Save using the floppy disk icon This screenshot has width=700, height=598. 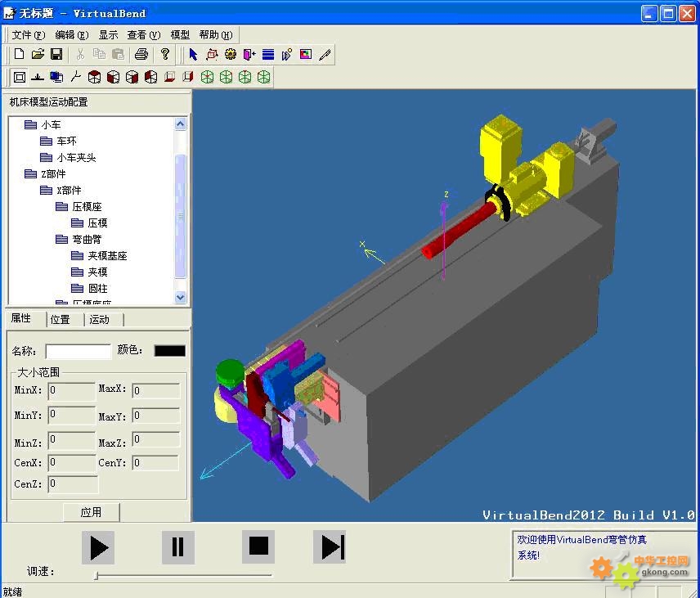pos(56,55)
